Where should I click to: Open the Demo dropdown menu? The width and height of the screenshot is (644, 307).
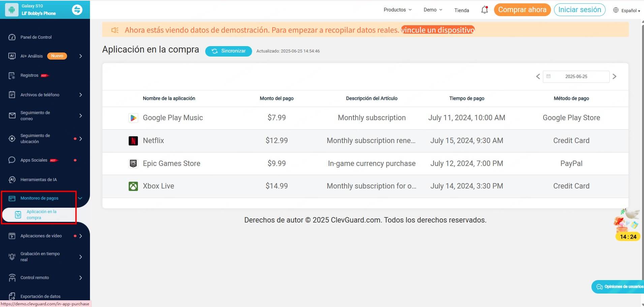(433, 10)
